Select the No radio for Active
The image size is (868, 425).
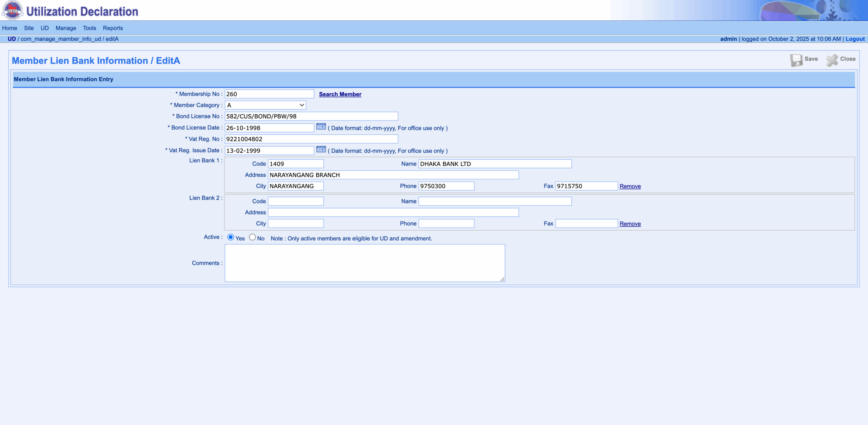click(x=252, y=237)
